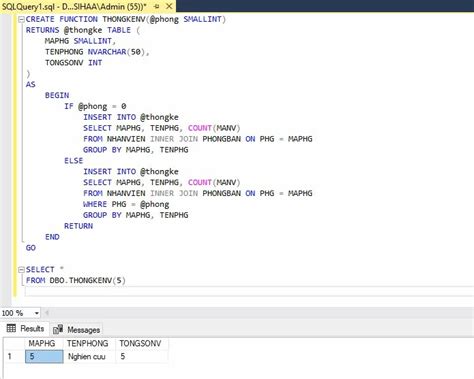
Task: Click the Messages tab icon
Action: pyautogui.click(x=58, y=329)
